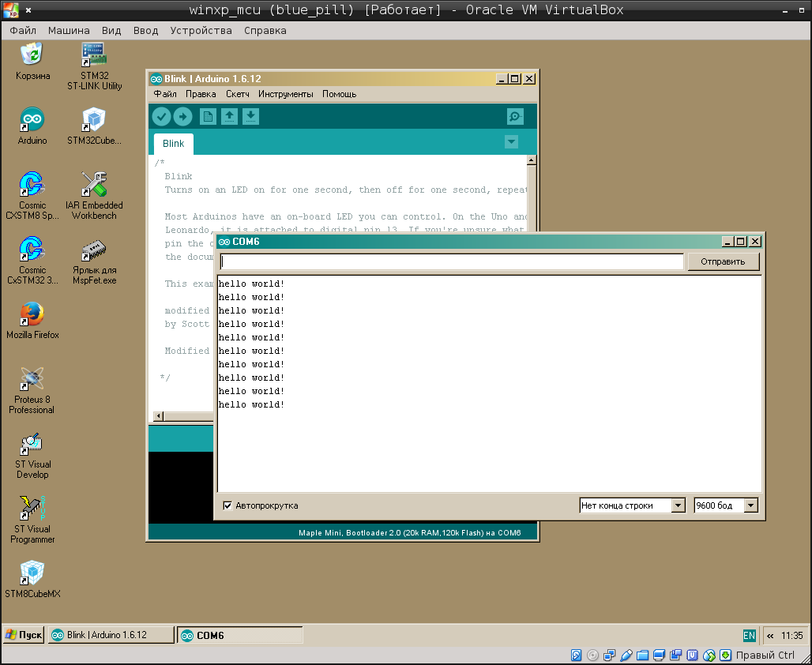Viewport: 812px width, 665px height.
Task: Click the VirtualBox USB status icon
Action: (x=626, y=656)
